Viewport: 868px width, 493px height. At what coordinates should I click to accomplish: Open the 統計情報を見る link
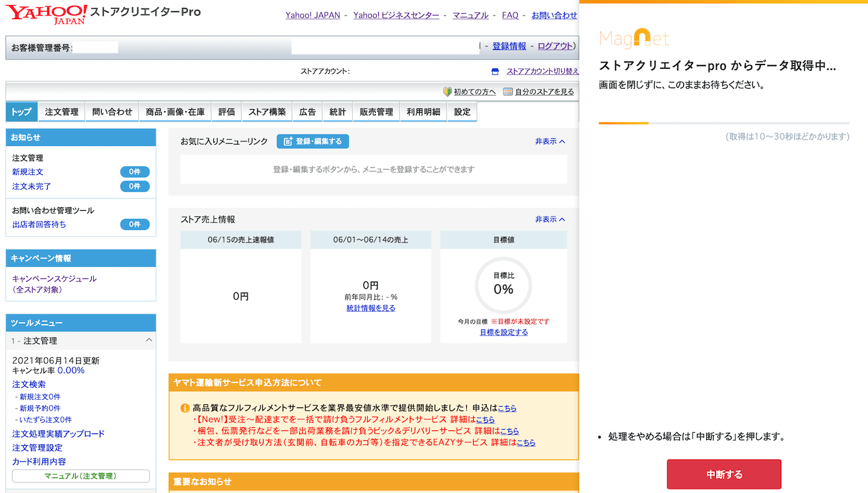(x=371, y=308)
